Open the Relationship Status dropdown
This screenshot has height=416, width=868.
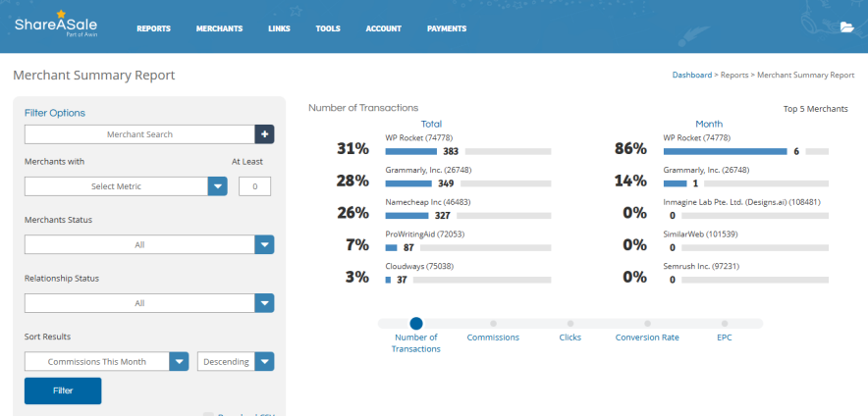[x=264, y=303]
